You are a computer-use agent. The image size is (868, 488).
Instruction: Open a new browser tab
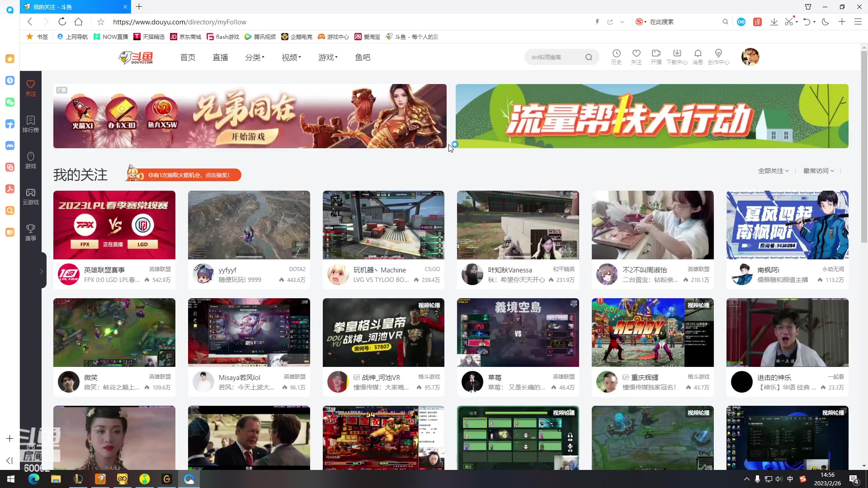coord(139,7)
